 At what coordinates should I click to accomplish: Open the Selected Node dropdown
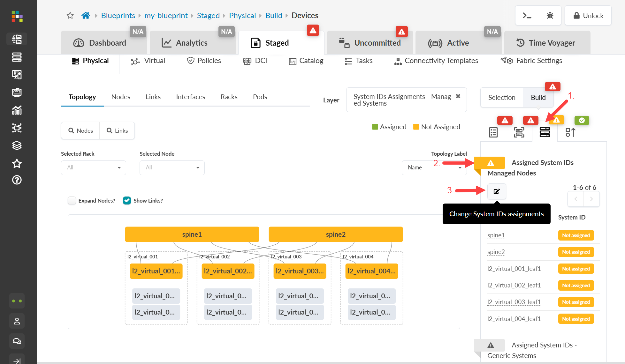coord(172,168)
